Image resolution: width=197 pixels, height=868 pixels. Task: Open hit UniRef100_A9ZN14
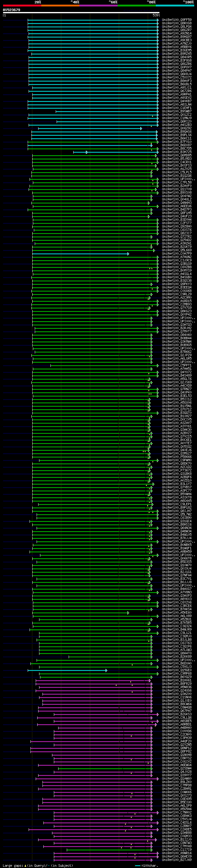[177, 33]
